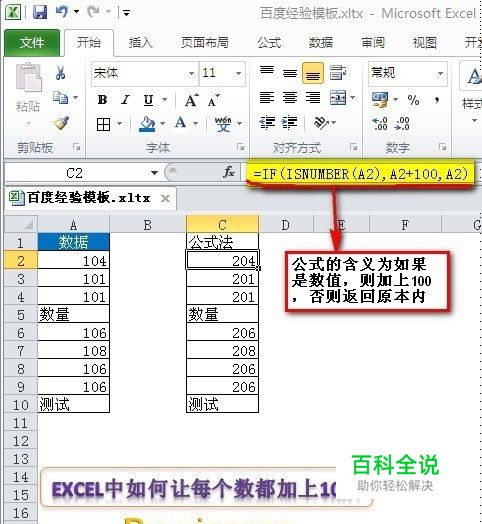482x524 pixels.
Task: Click the Format Painter brush icon
Action: point(61,123)
